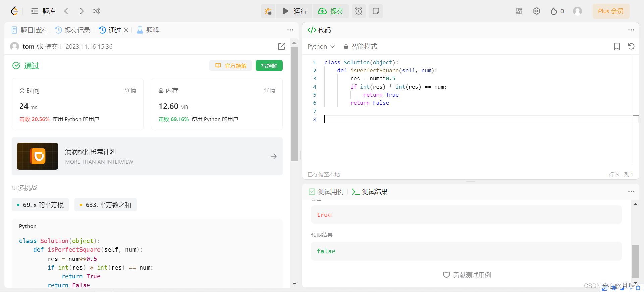644x292 pixels.
Task: Close the 通过 tab
Action: point(126,30)
